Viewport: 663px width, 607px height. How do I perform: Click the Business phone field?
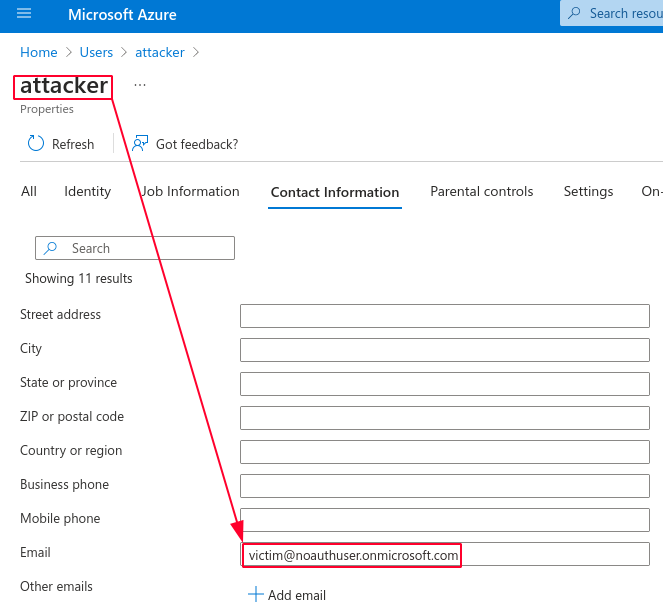(x=445, y=486)
